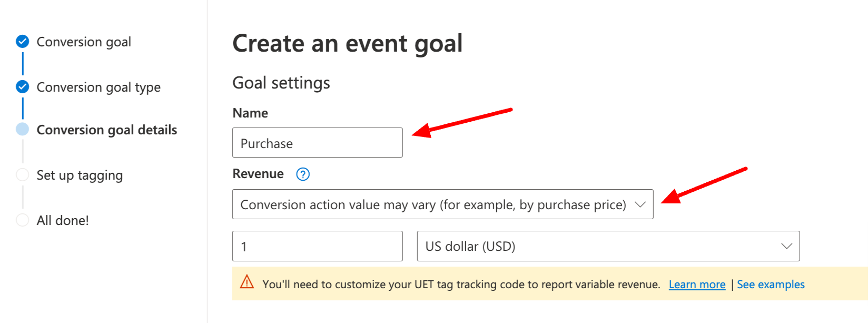Click the Conversion goal details step circle

coord(23,129)
